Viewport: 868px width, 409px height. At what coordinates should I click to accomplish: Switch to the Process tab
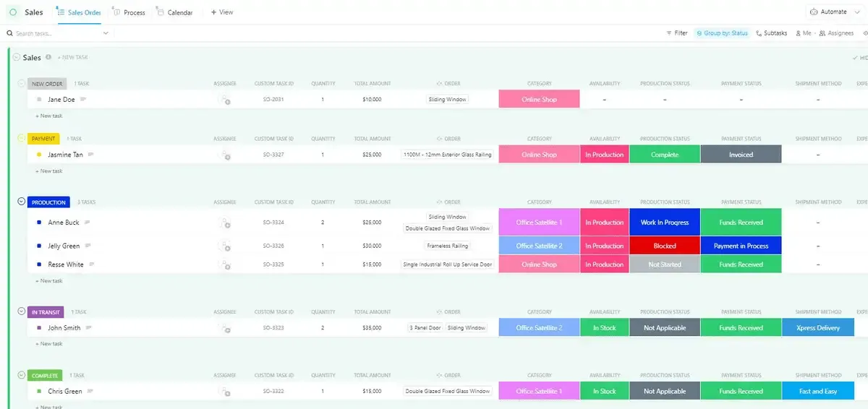pos(129,12)
